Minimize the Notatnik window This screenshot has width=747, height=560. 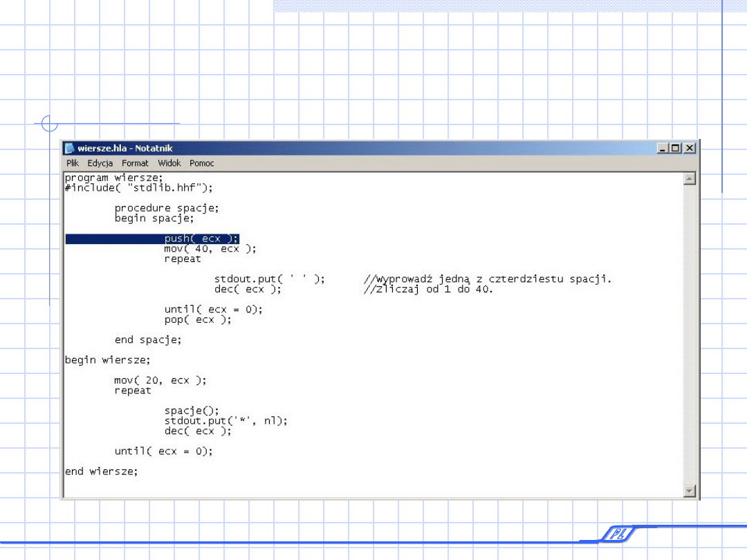663,148
